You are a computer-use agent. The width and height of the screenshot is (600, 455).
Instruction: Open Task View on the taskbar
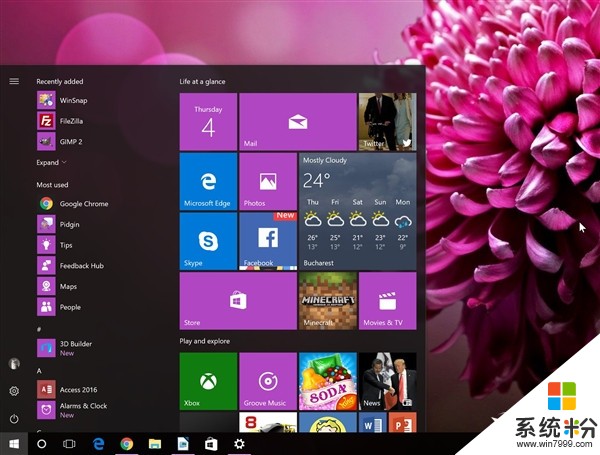69,444
